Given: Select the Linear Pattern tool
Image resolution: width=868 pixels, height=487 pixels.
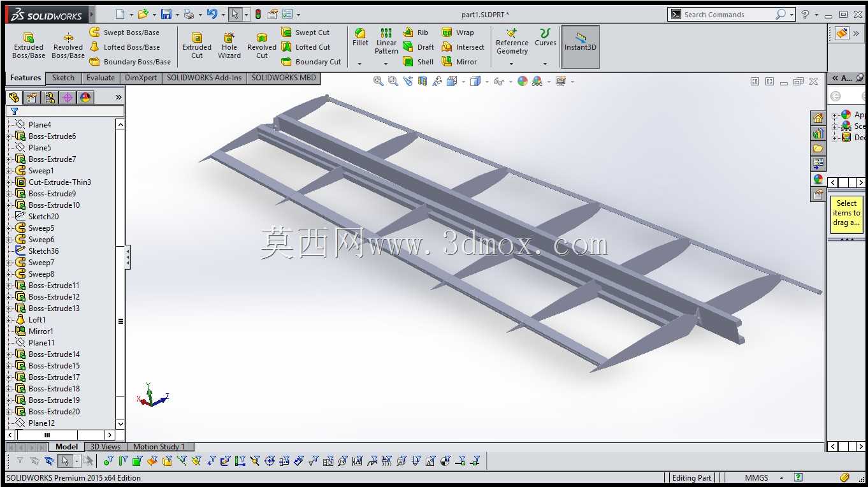Looking at the screenshot, I should (x=386, y=41).
